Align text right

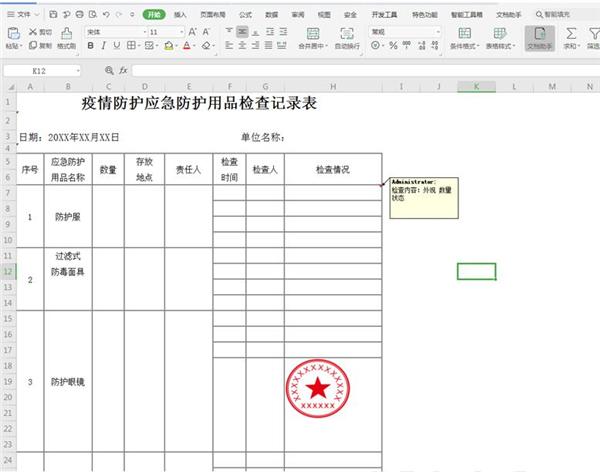pyautogui.click(x=256, y=46)
